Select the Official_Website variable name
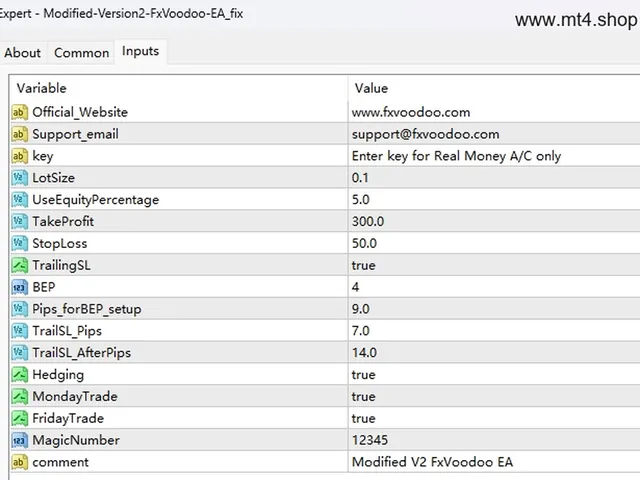 click(x=80, y=112)
